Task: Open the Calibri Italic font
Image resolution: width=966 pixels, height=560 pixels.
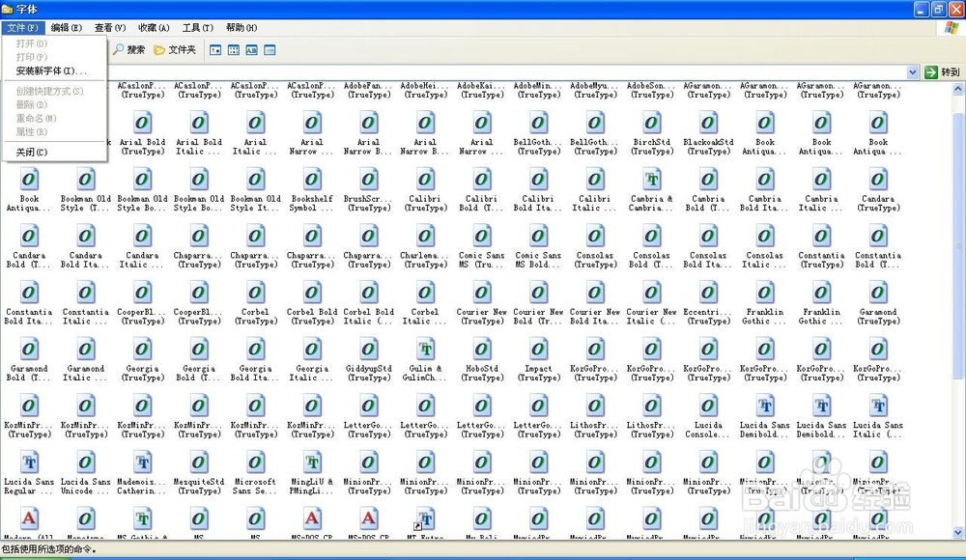Action: [594, 179]
